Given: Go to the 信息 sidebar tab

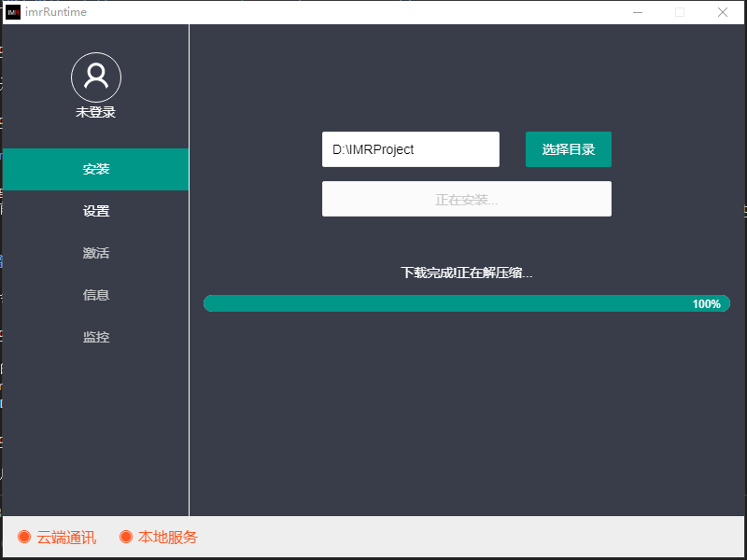Looking at the screenshot, I should coord(96,296).
